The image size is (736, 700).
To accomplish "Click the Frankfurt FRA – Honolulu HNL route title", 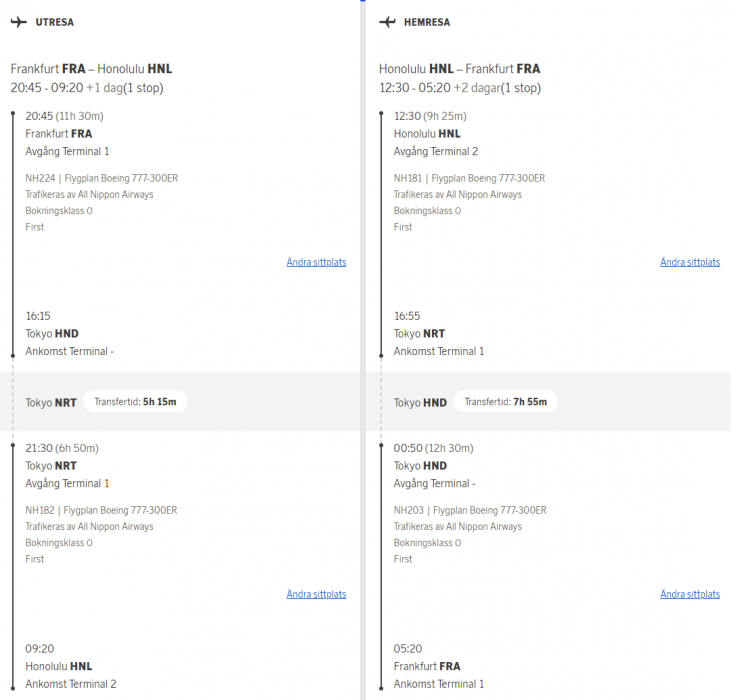I will (91, 69).
